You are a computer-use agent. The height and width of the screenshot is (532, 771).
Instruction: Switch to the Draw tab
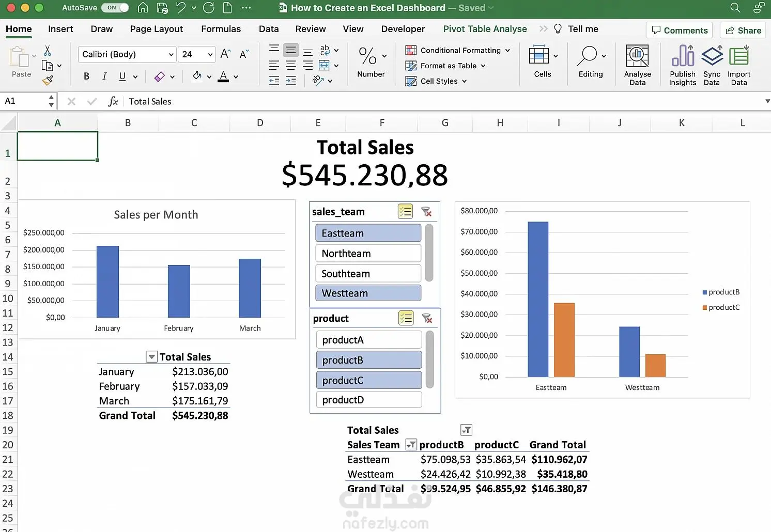102,29
